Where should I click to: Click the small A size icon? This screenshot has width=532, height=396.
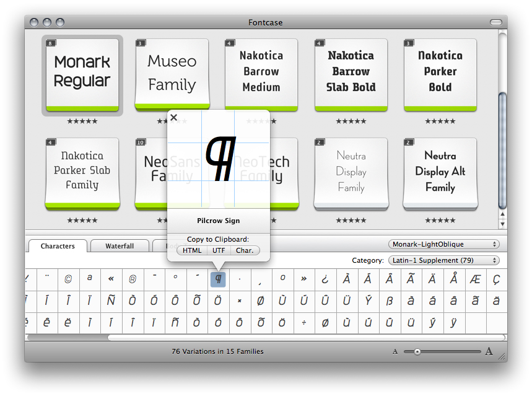[395, 352]
